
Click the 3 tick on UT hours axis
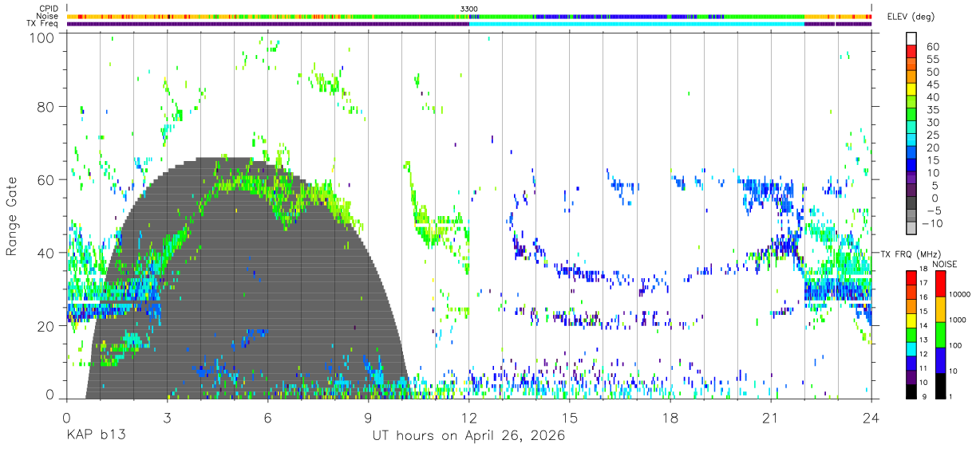pyautogui.click(x=167, y=418)
